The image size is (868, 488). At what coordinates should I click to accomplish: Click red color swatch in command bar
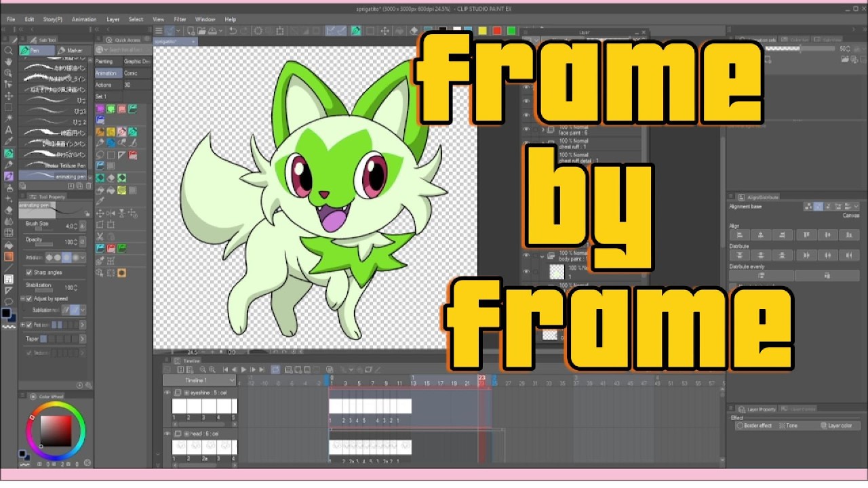496,30
